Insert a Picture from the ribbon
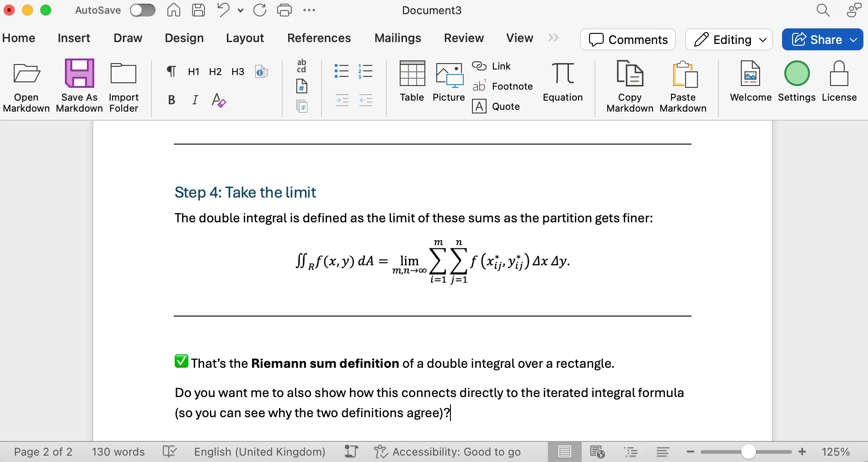This screenshot has width=868, height=462. click(449, 82)
